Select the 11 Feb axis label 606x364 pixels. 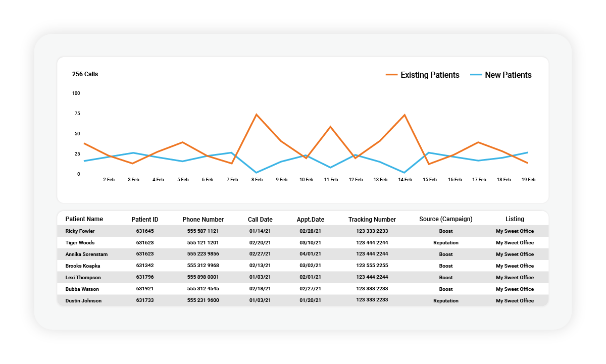[331, 179]
